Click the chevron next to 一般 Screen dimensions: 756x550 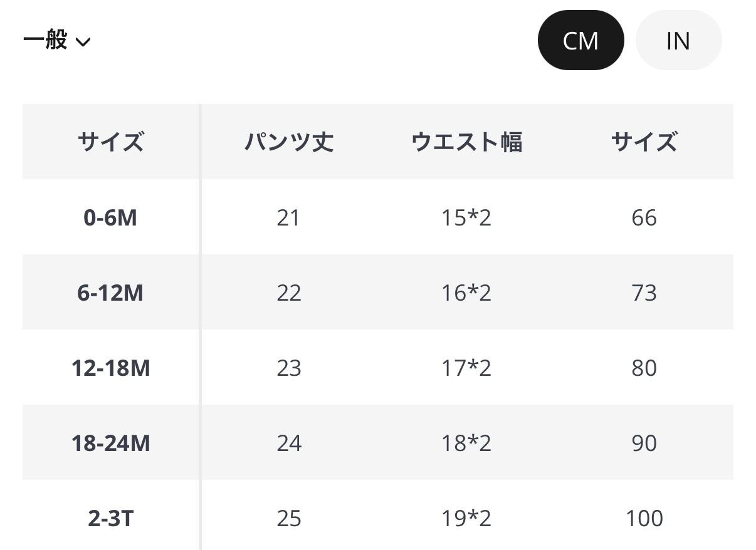pos(83,42)
